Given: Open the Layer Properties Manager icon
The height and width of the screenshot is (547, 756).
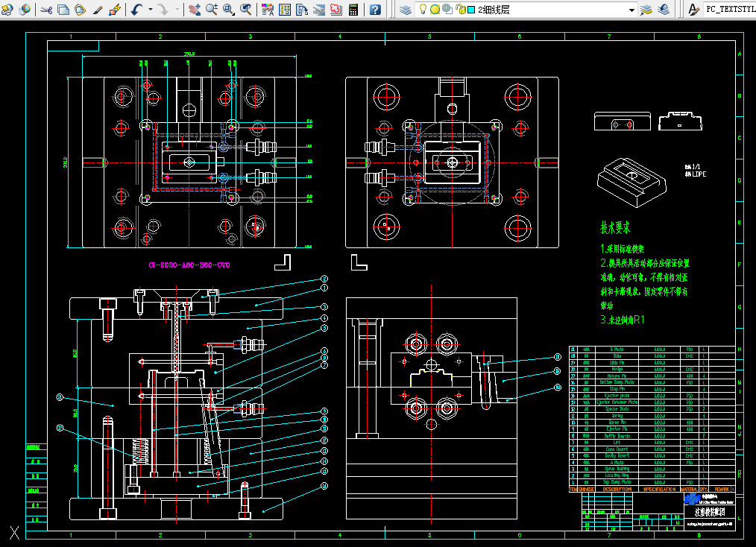Looking at the screenshot, I should pyautogui.click(x=406, y=9).
